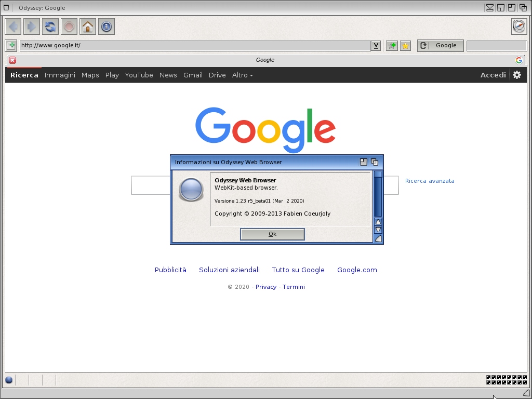Click the Ricerca avanzata link
532x399 pixels.
pos(430,181)
